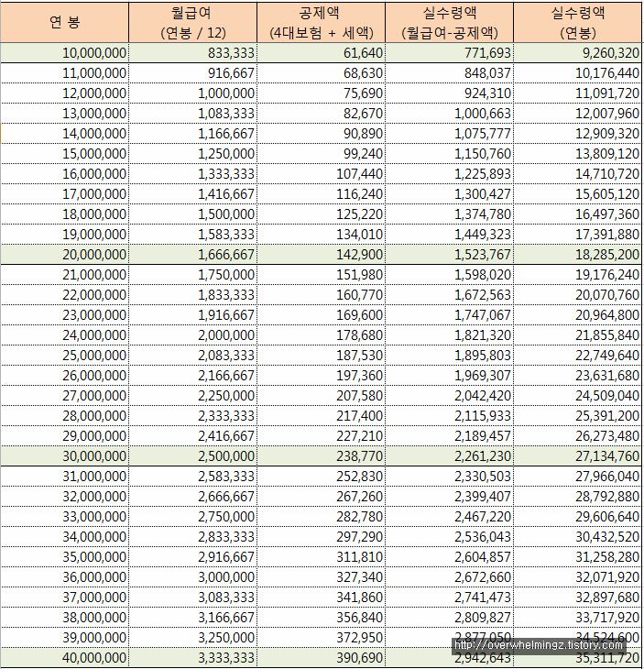This screenshot has width=644, height=669.
Task: Select the cell 924,310
Action: [450, 93]
